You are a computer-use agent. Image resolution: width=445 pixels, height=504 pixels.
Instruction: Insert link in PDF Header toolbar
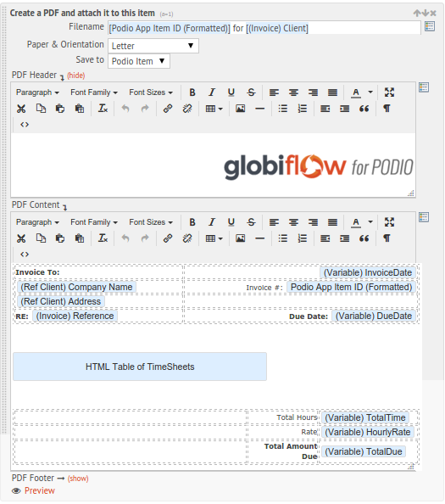[x=168, y=109]
